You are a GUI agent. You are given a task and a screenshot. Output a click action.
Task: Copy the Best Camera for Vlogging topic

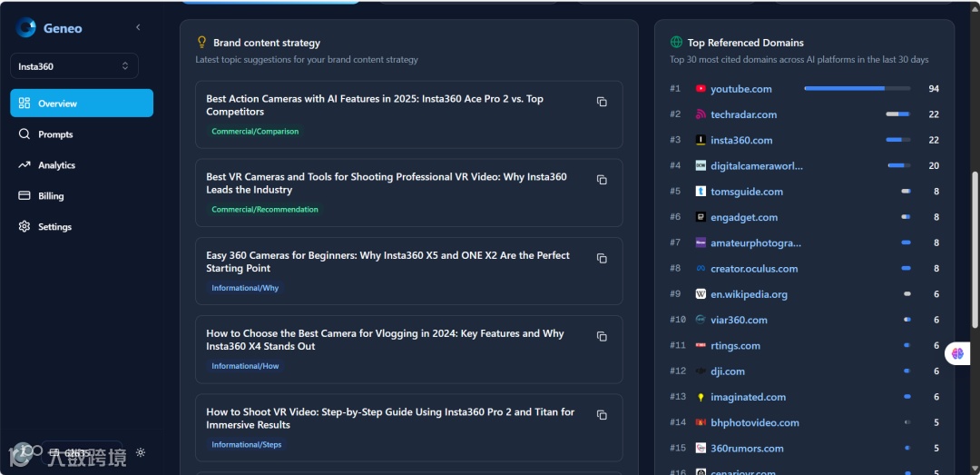602,336
